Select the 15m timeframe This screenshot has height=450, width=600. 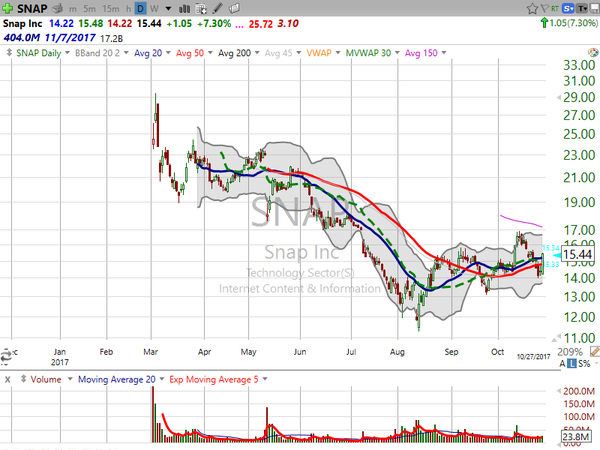coord(111,8)
